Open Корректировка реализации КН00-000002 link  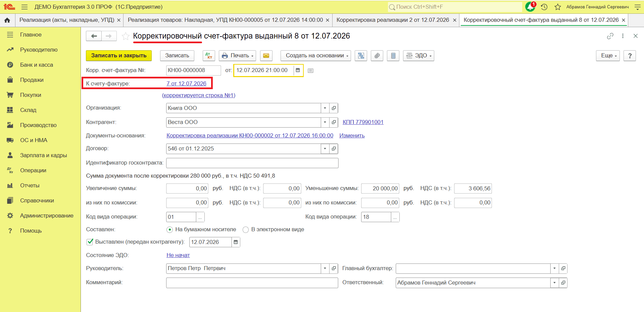[x=250, y=135]
